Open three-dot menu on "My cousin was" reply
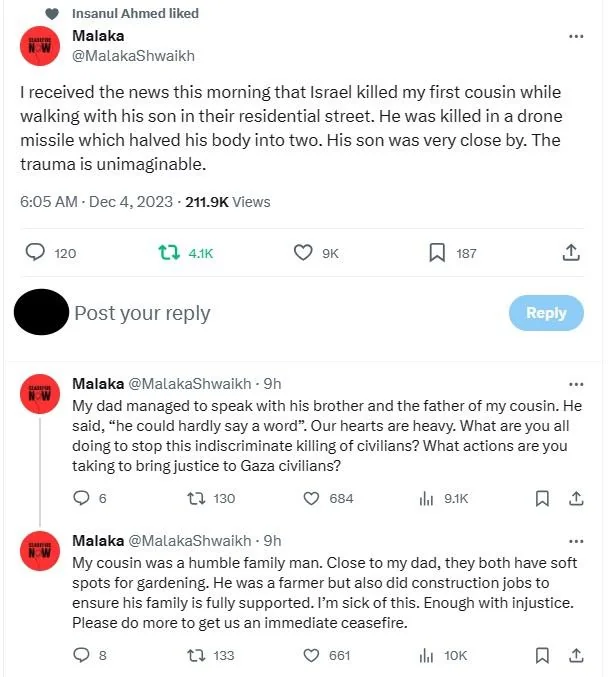The height and width of the screenshot is (677, 612). click(x=576, y=541)
